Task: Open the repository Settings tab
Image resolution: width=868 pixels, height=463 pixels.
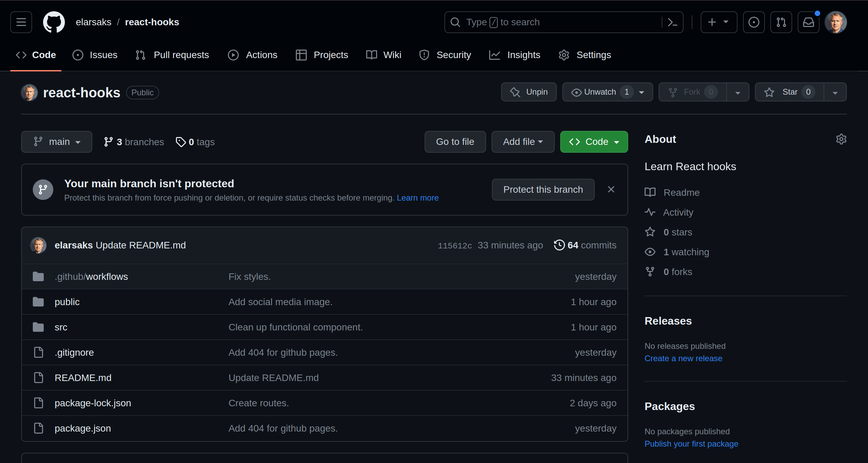Action: pos(585,55)
